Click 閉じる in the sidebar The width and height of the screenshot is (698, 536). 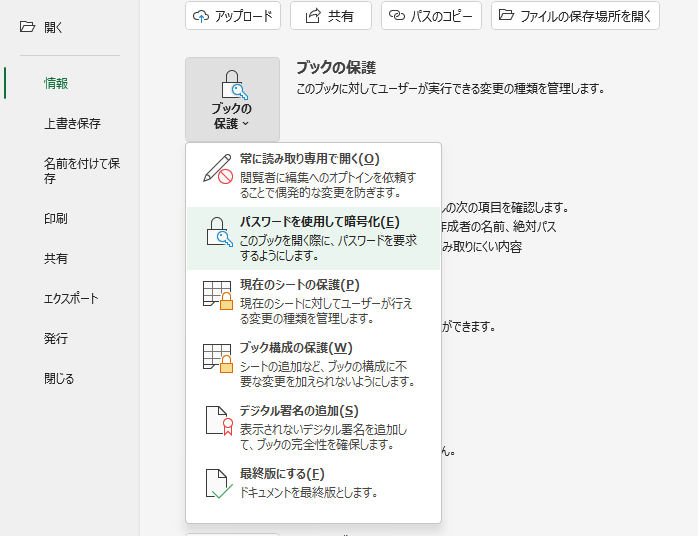(59, 378)
